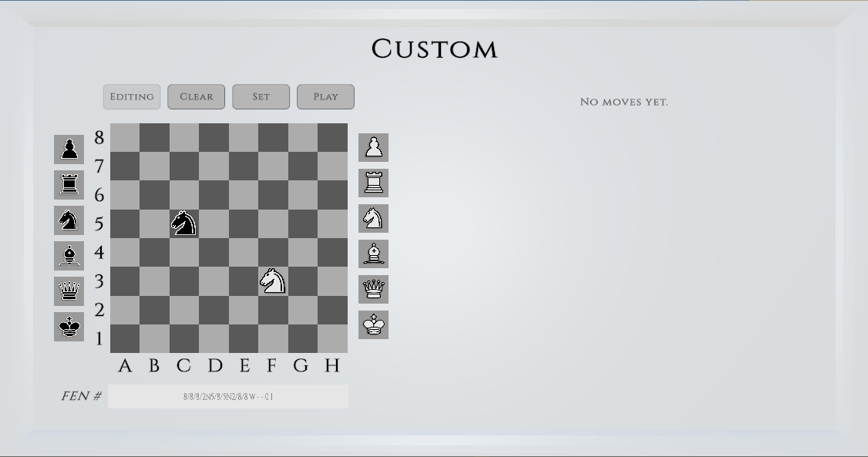Click board square G2

[303, 310]
